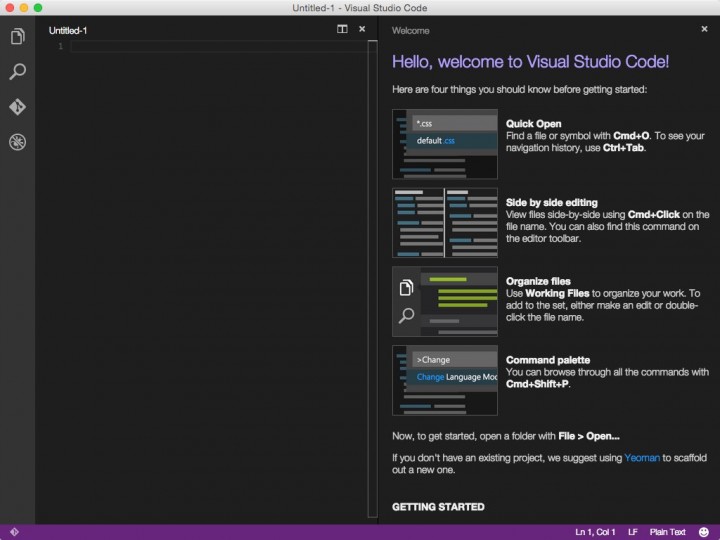Screen dimensions: 720x540
Task: Click the Command palette heading
Action: (x=548, y=360)
